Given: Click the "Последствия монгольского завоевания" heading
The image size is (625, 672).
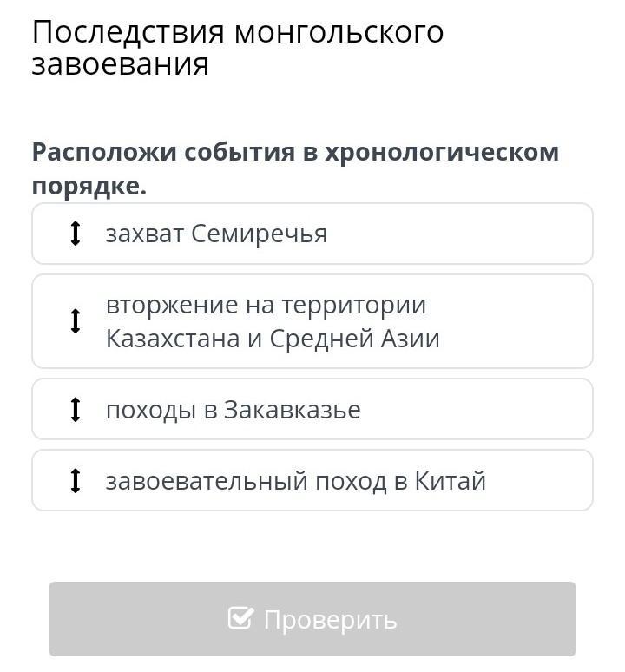Looking at the screenshot, I should tap(238, 48).
